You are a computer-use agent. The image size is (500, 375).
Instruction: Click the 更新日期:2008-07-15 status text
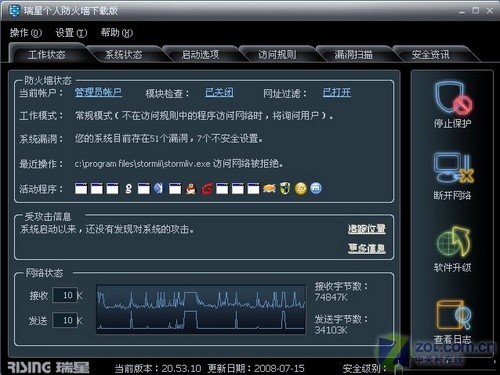[256, 368]
